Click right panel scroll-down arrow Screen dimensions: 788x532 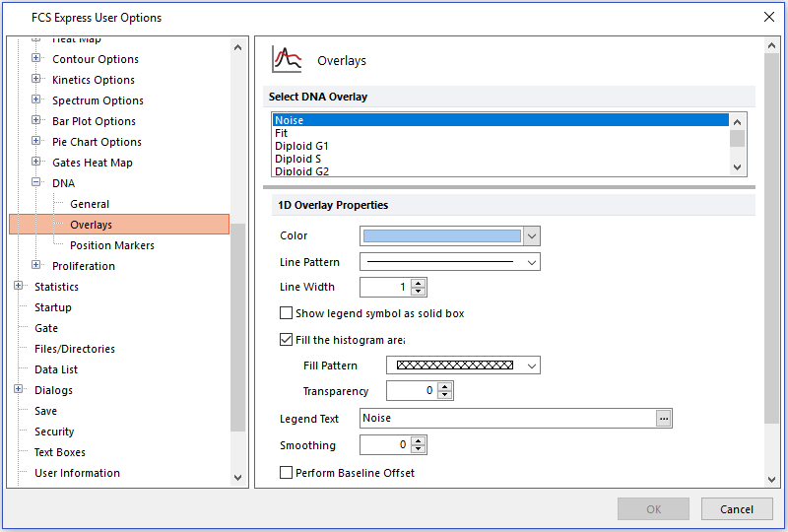[x=772, y=480]
